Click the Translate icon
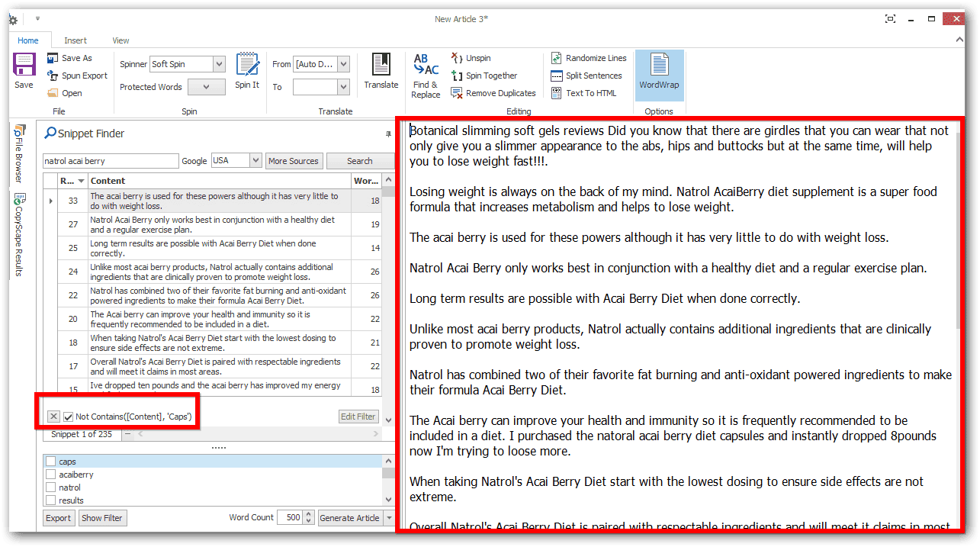Screen dimensions: 980x547 point(381,71)
